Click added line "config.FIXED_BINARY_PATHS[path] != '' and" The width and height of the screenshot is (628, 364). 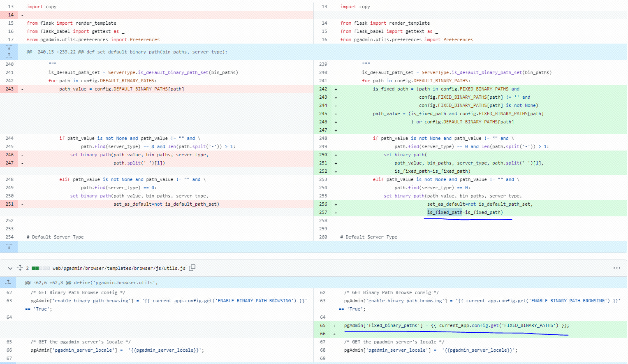[x=475, y=97]
